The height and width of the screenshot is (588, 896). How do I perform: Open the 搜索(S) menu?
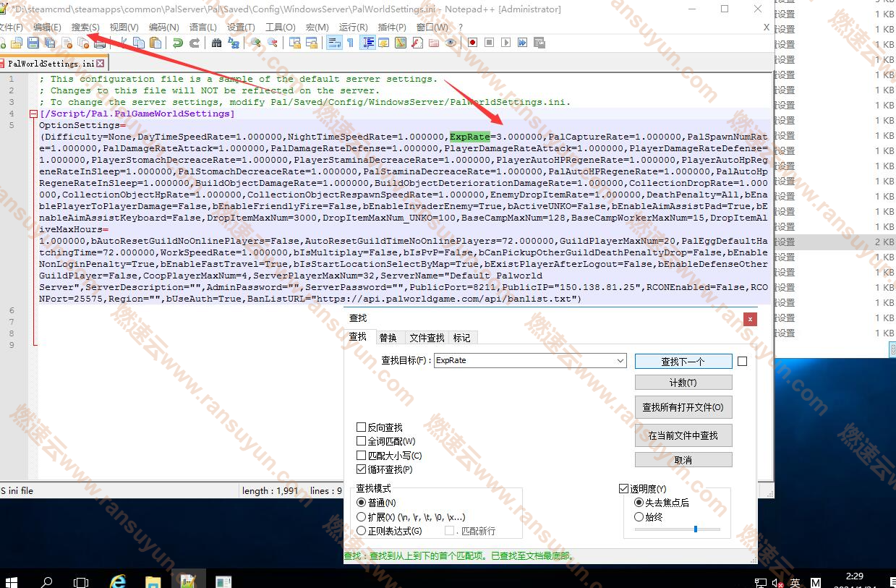click(85, 27)
